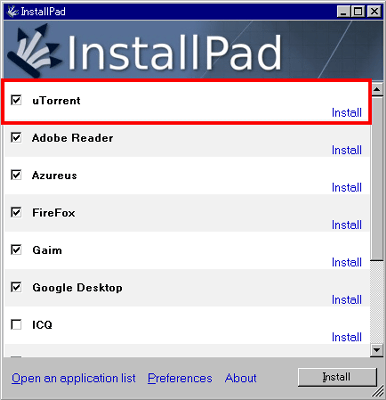386x400 pixels.
Task: Click the vertical scrollbar thumb
Action: [x=377, y=178]
